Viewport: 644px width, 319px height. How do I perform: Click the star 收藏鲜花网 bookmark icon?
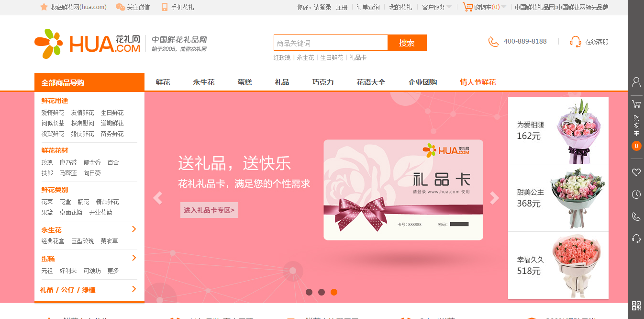(44, 7)
